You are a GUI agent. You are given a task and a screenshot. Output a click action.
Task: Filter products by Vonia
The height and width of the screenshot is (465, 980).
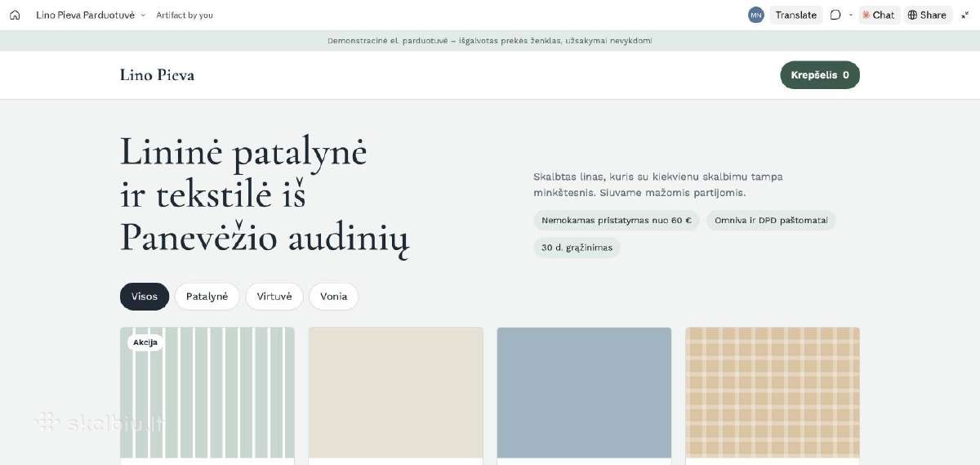point(333,297)
